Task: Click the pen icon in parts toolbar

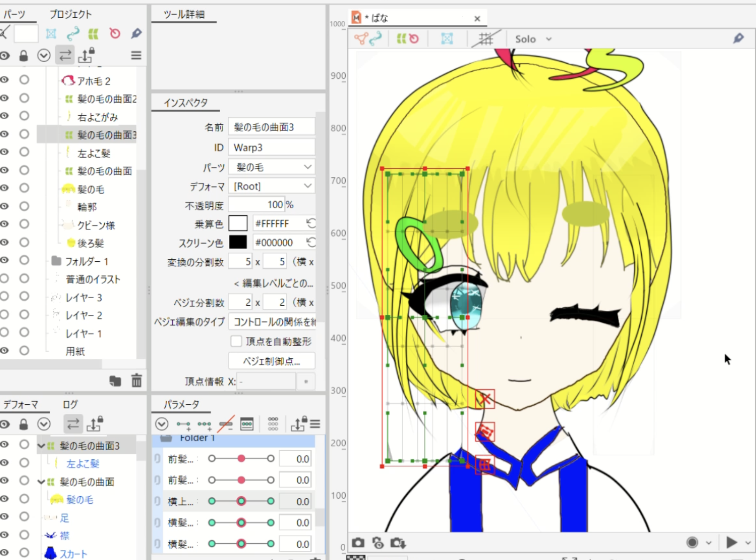Action: coord(136,33)
